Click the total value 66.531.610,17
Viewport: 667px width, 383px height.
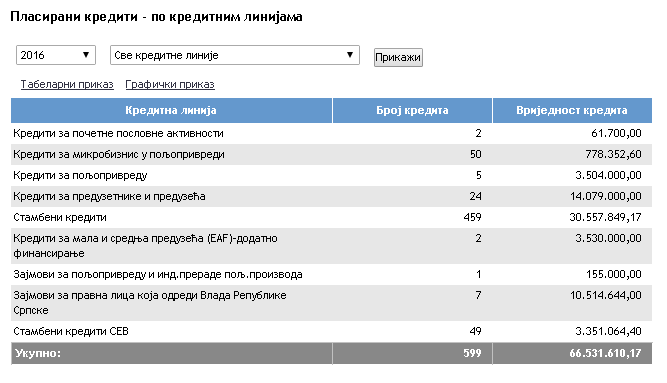[605, 353]
